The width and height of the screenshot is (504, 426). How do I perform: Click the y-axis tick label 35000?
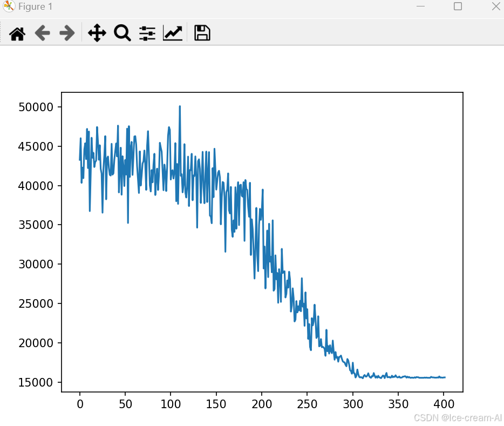point(36,225)
